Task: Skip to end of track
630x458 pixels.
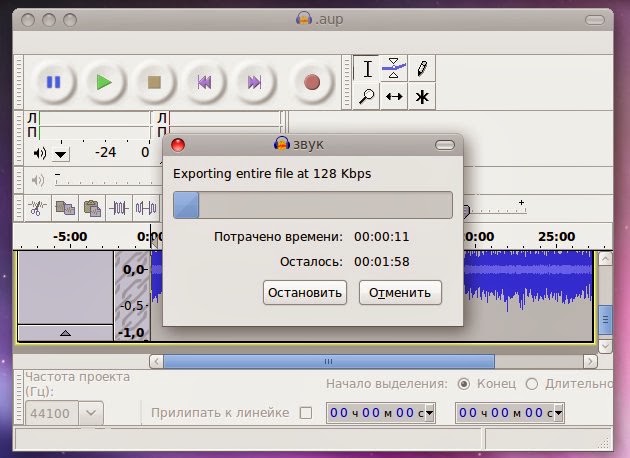Action: click(255, 82)
